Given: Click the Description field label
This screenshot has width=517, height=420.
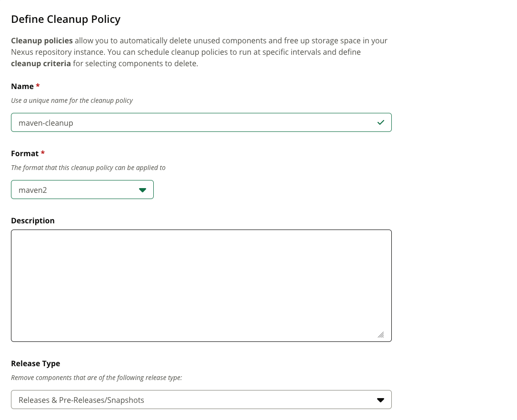Looking at the screenshot, I should [x=33, y=221].
